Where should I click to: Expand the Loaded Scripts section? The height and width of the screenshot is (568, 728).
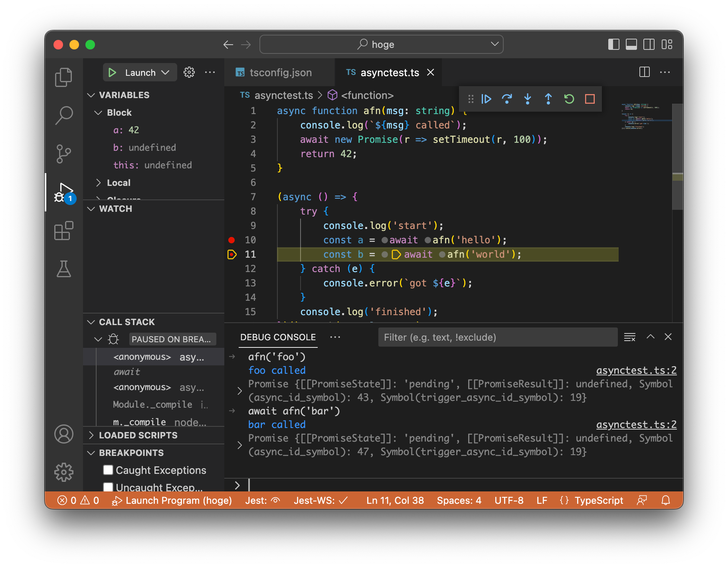coord(138,435)
